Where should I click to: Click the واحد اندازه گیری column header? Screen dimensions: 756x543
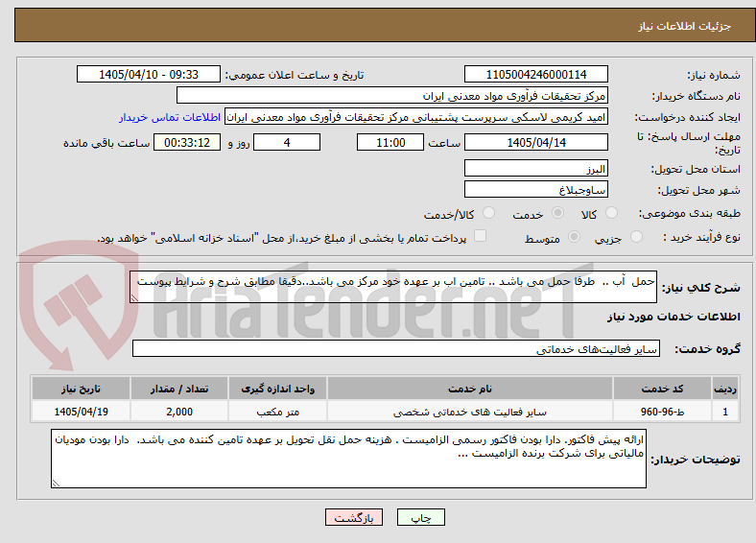click(277, 389)
